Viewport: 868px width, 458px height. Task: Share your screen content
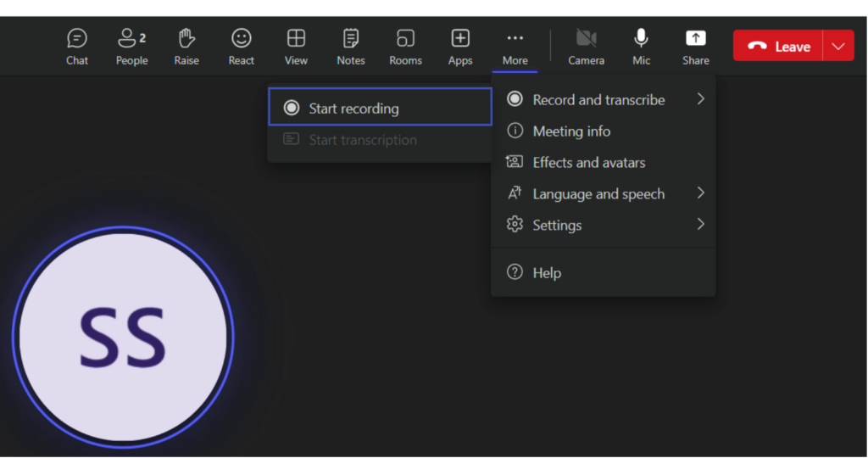(x=696, y=47)
